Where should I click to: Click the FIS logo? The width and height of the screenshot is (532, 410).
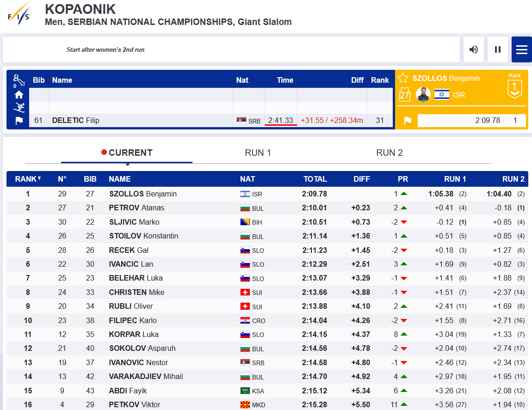[19, 13]
